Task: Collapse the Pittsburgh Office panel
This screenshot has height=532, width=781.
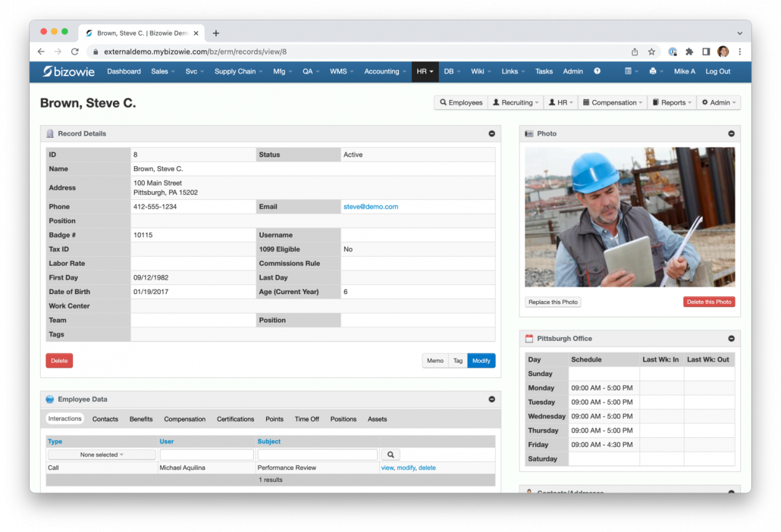Action: pos(731,339)
